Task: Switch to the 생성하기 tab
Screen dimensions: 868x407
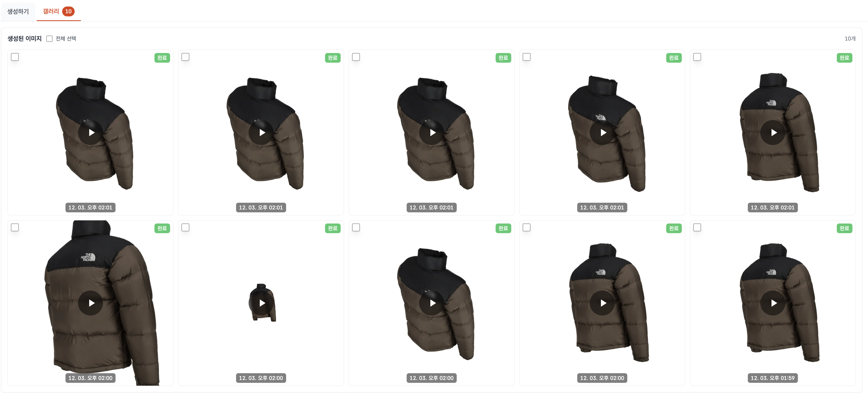Action: 18,11
